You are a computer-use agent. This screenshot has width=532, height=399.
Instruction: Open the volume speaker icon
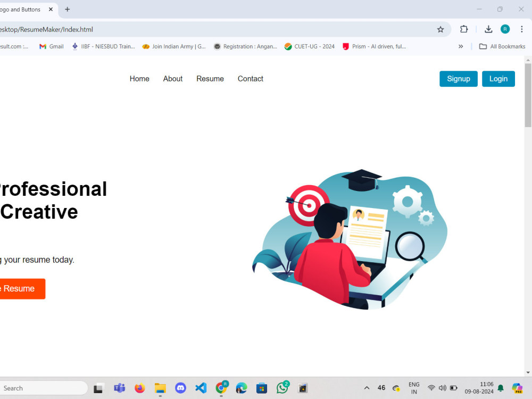tap(443, 388)
